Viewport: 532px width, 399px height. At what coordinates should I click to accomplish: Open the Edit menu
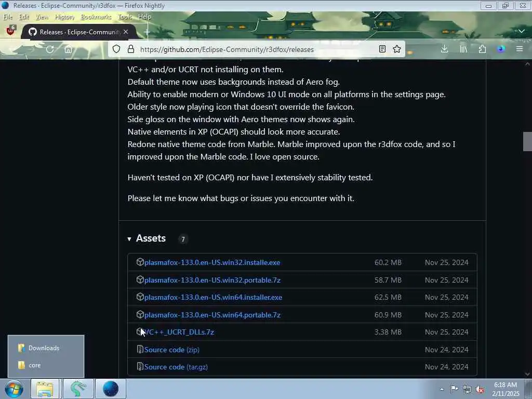[x=24, y=17]
